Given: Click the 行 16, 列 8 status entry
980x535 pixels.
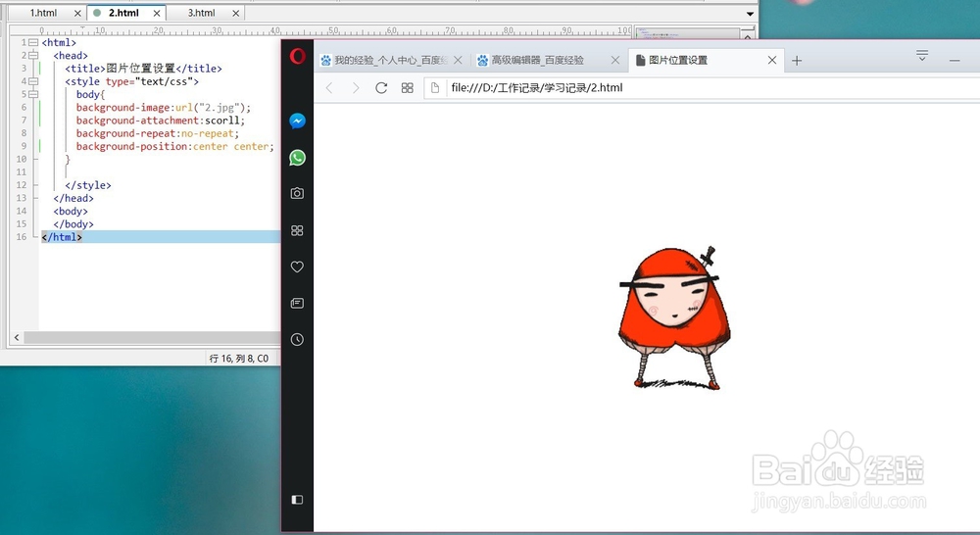Looking at the screenshot, I should point(239,358).
